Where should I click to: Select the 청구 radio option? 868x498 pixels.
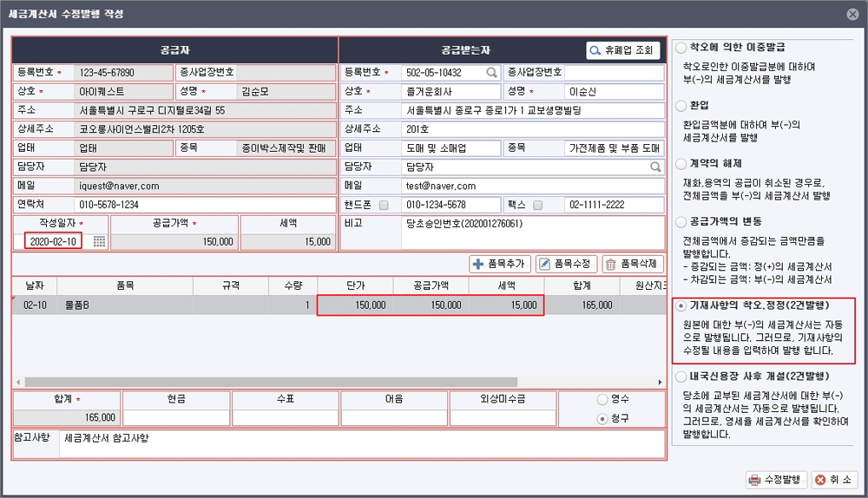(x=604, y=418)
